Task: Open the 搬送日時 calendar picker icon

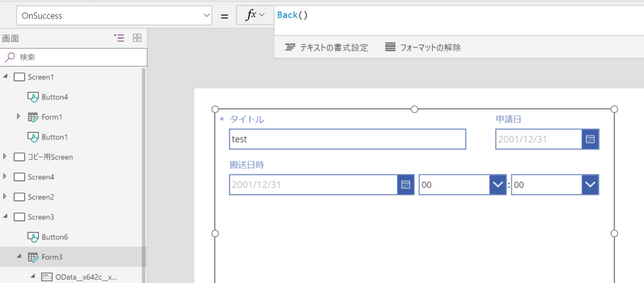Action: [x=406, y=185]
